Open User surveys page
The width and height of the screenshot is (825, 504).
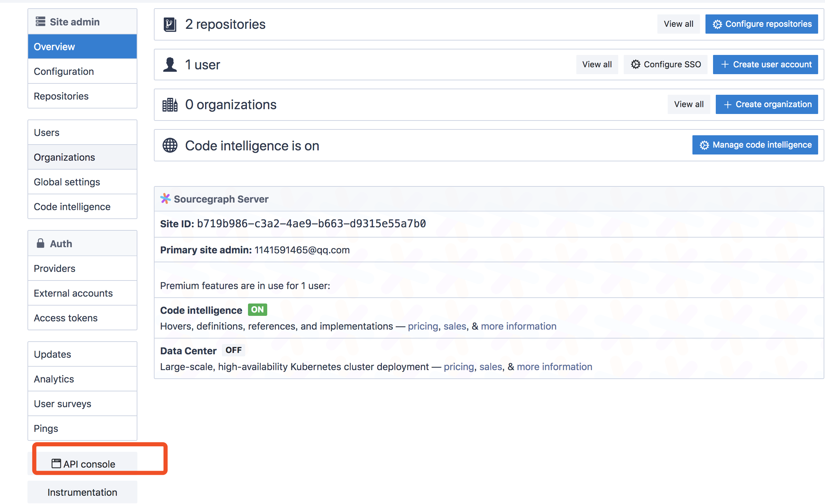pyautogui.click(x=82, y=403)
